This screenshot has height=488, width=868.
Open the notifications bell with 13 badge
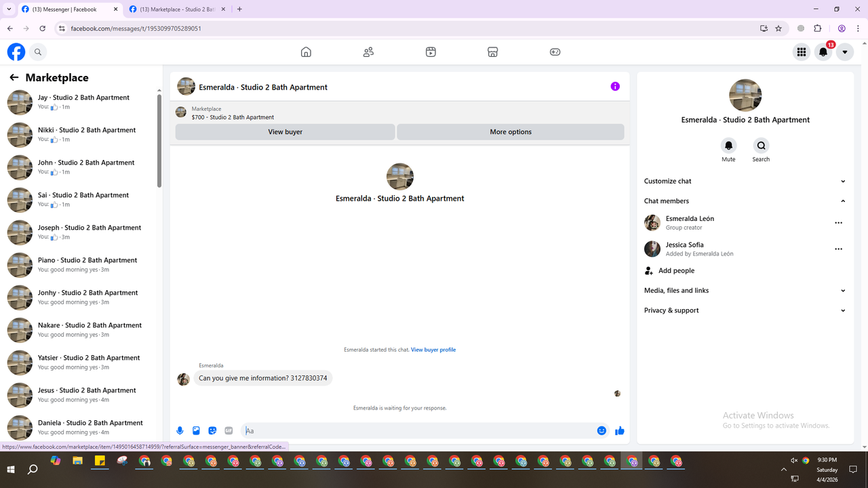coord(823,52)
